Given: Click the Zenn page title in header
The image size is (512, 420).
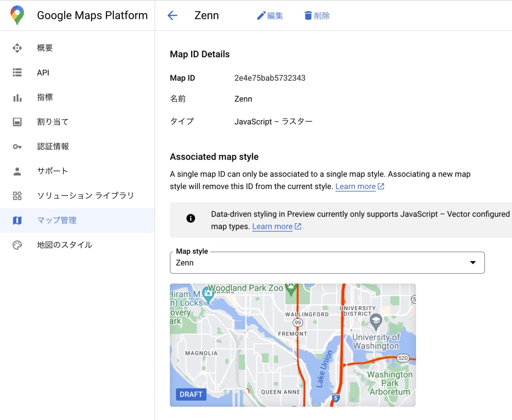Looking at the screenshot, I should pyautogui.click(x=207, y=16).
